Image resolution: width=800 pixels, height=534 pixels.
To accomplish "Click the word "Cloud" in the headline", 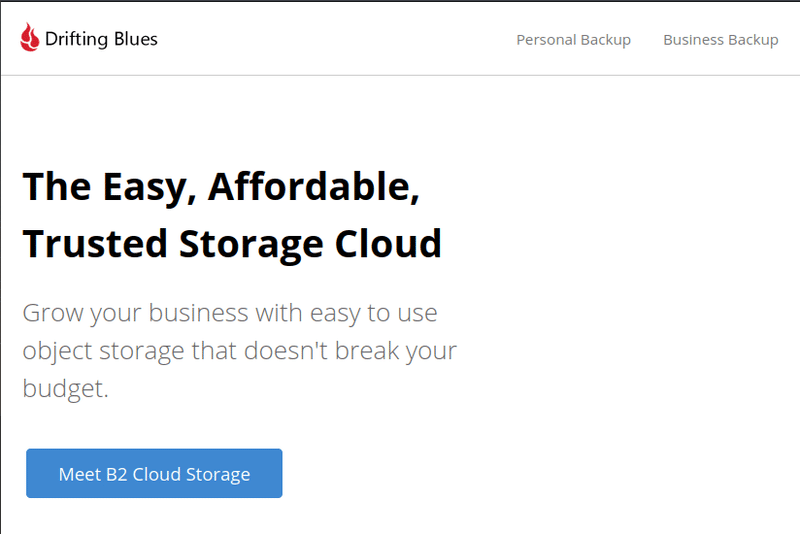I will click(x=388, y=244).
